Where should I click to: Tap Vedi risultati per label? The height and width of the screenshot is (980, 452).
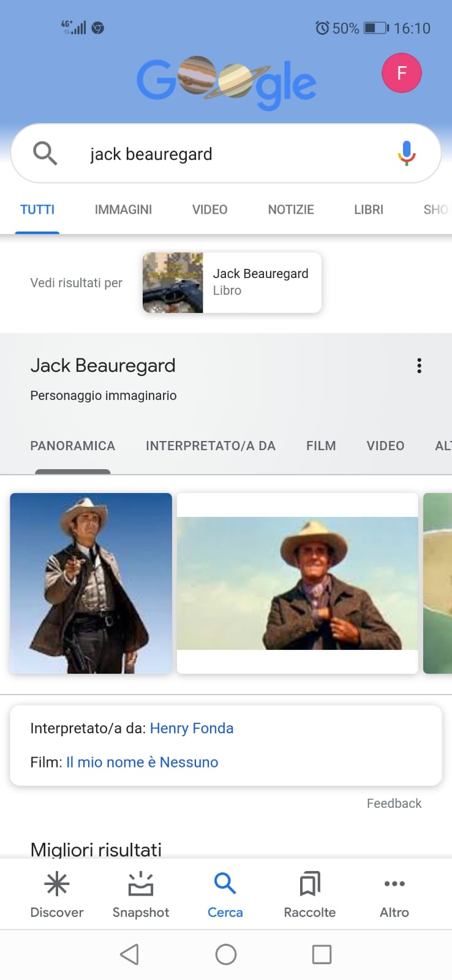pyautogui.click(x=77, y=283)
